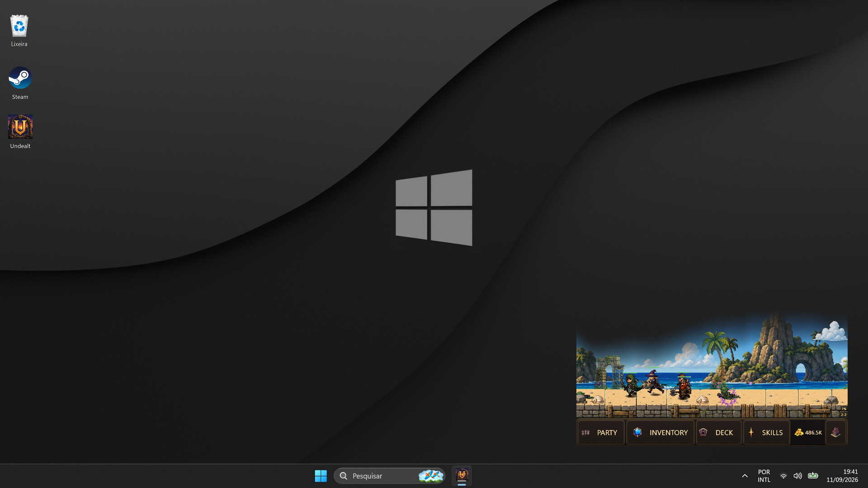This screenshot has height=488, width=868.
Task: Click the stage label 2-2
Action: [844, 414]
